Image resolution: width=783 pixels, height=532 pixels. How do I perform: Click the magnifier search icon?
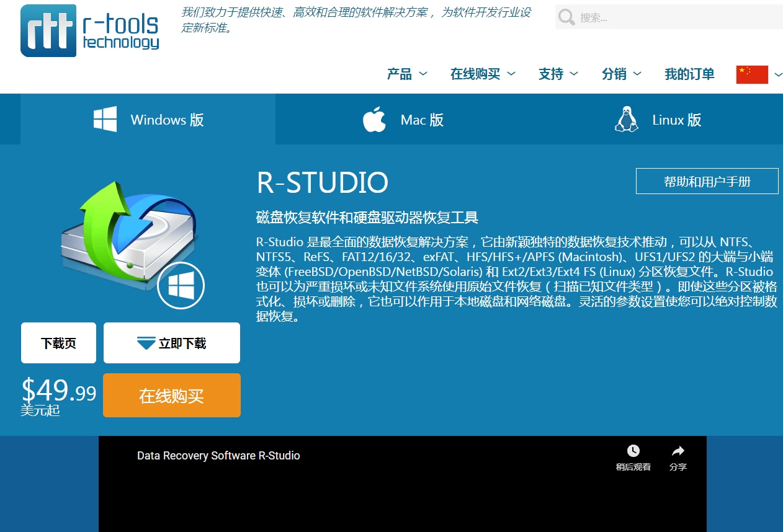point(566,17)
